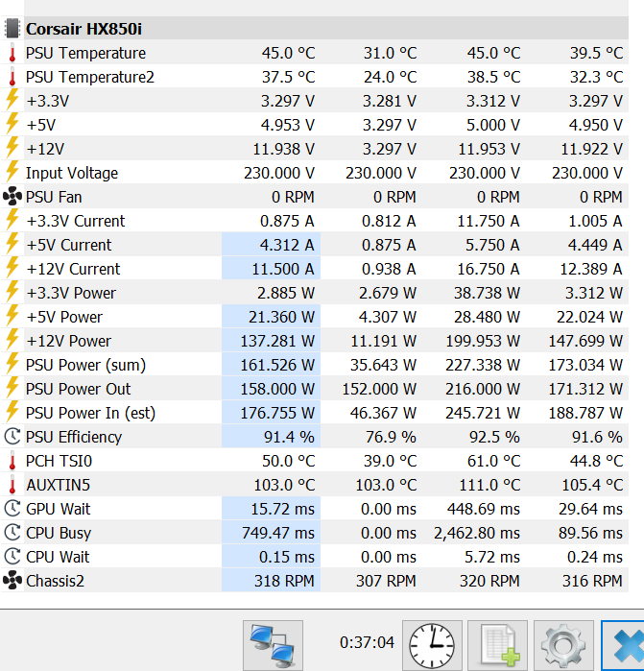Screen dimensions: 644x671
Task: Click lightning icon next to +3.3V Power
Action: coord(12,292)
